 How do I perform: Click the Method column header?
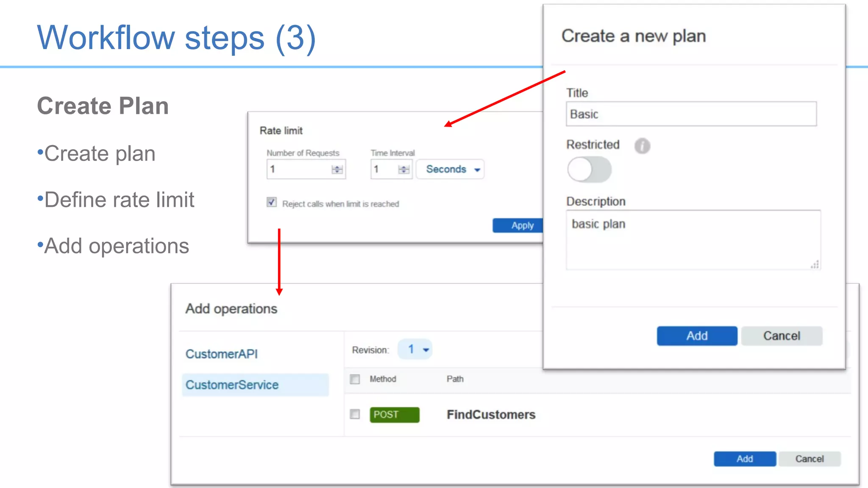point(383,379)
